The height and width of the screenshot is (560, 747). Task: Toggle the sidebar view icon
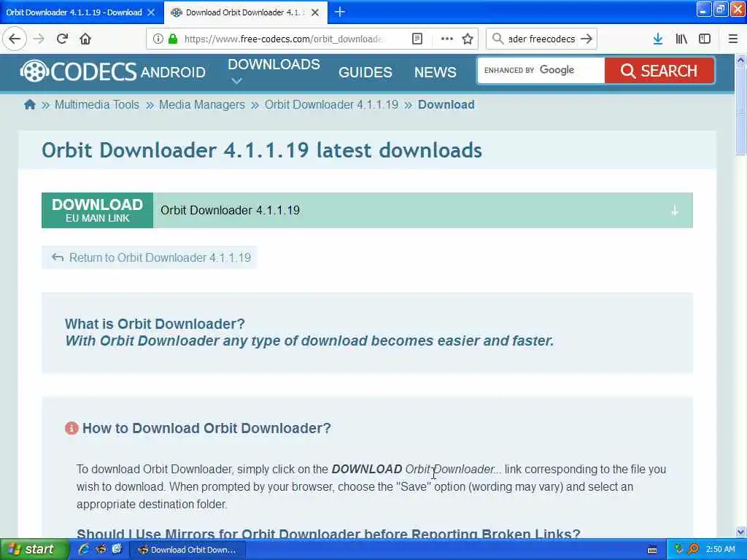[x=705, y=39]
